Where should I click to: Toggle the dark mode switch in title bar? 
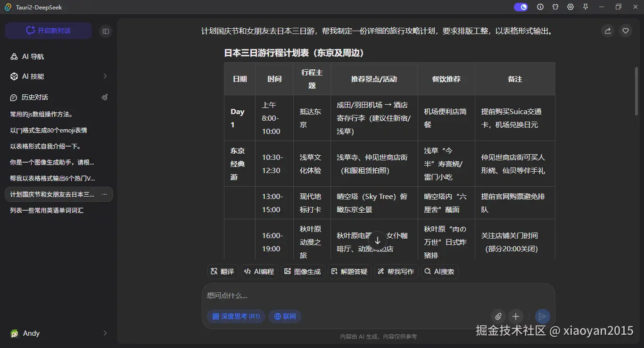(520, 7)
